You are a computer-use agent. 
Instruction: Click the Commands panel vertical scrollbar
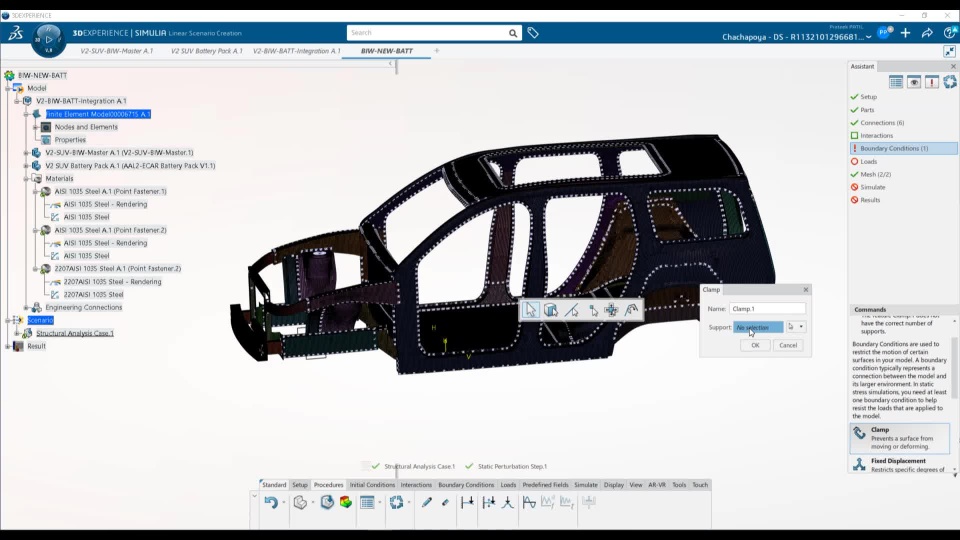coord(954,367)
